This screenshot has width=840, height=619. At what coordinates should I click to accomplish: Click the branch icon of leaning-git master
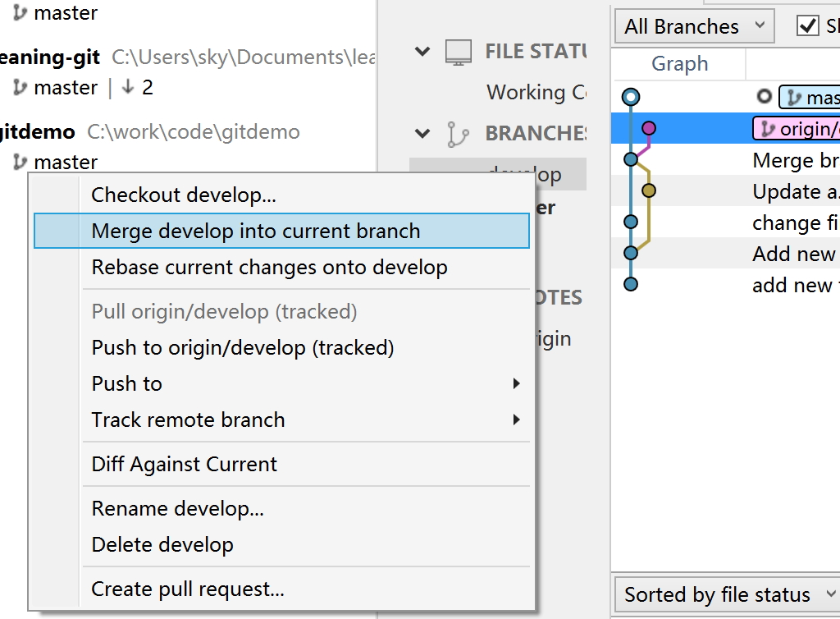point(20,88)
